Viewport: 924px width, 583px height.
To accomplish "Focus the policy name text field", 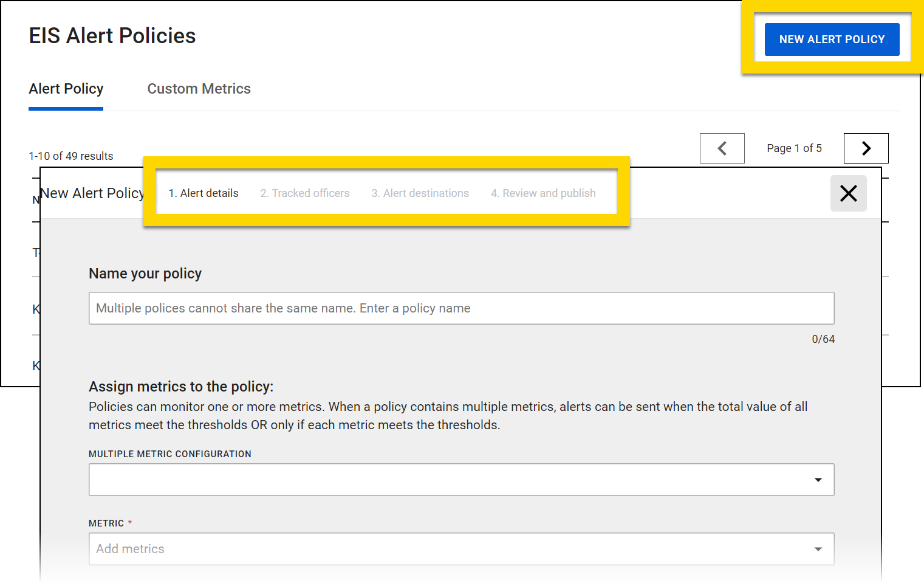I will pos(461,308).
